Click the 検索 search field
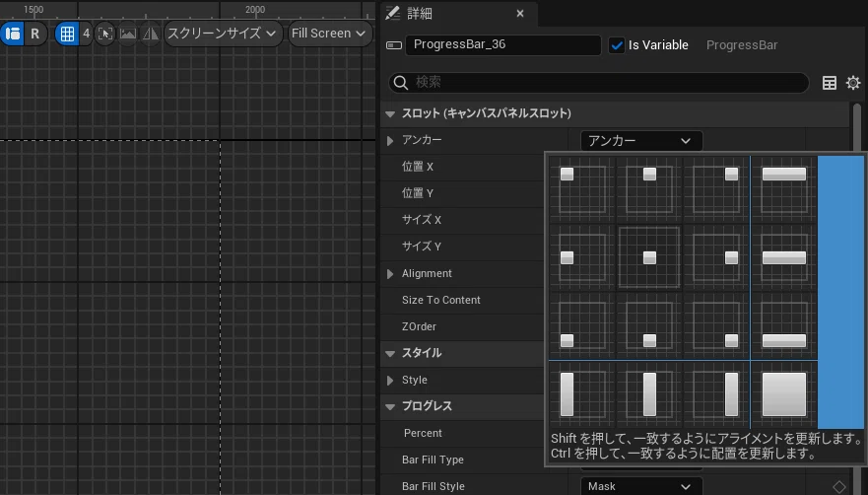The image size is (868, 495). 598,83
